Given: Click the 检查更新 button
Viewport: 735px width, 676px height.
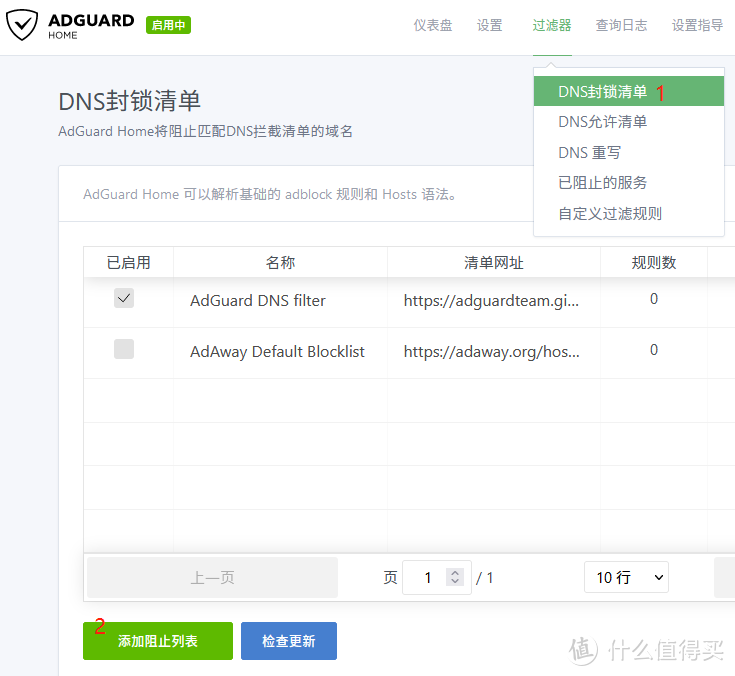Looking at the screenshot, I should (289, 641).
